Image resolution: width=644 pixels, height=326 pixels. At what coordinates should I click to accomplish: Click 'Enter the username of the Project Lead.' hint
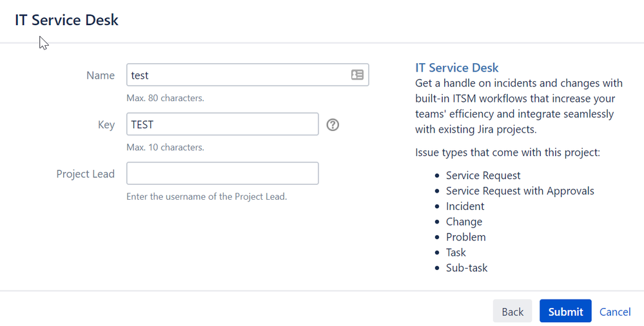(206, 197)
